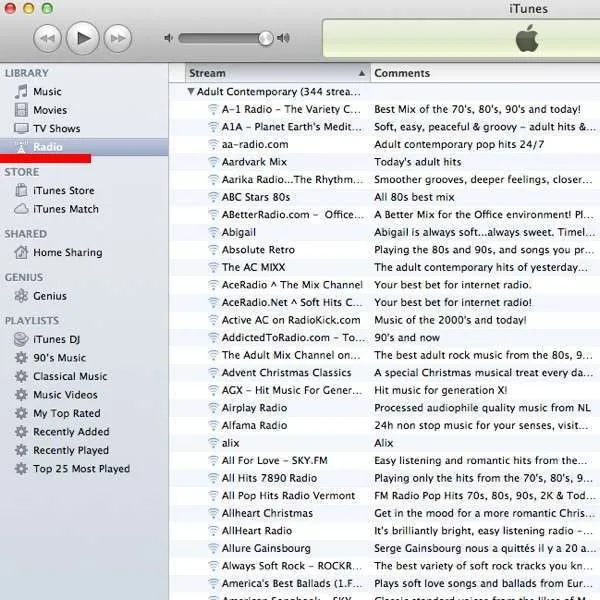Select the Aardvark Mix stream
The height and width of the screenshot is (600, 600).
click(254, 162)
